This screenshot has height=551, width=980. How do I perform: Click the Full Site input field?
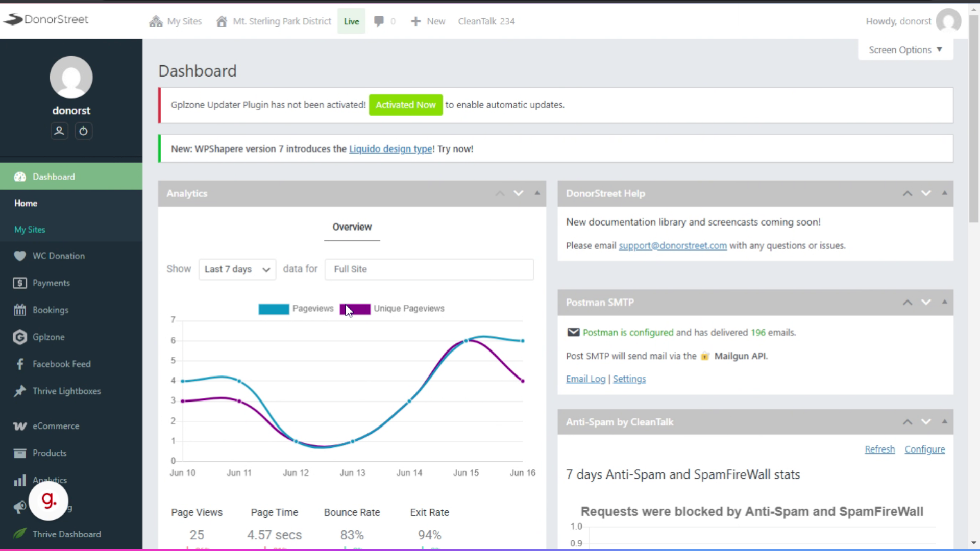(x=429, y=269)
